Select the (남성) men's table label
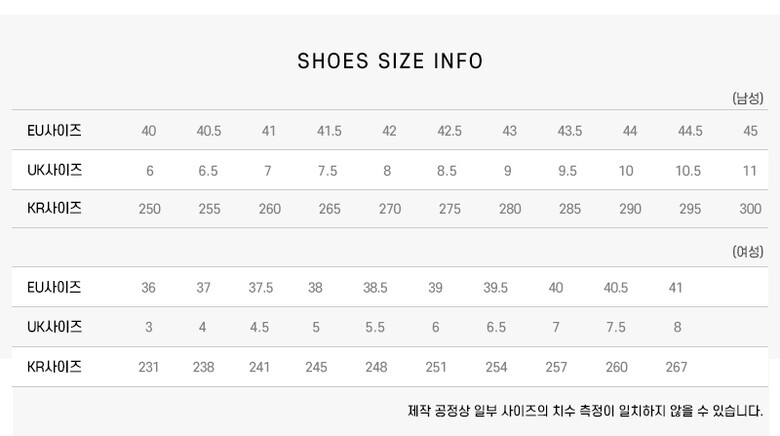The image size is (780, 436). pyautogui.click(x=747, y=98)
